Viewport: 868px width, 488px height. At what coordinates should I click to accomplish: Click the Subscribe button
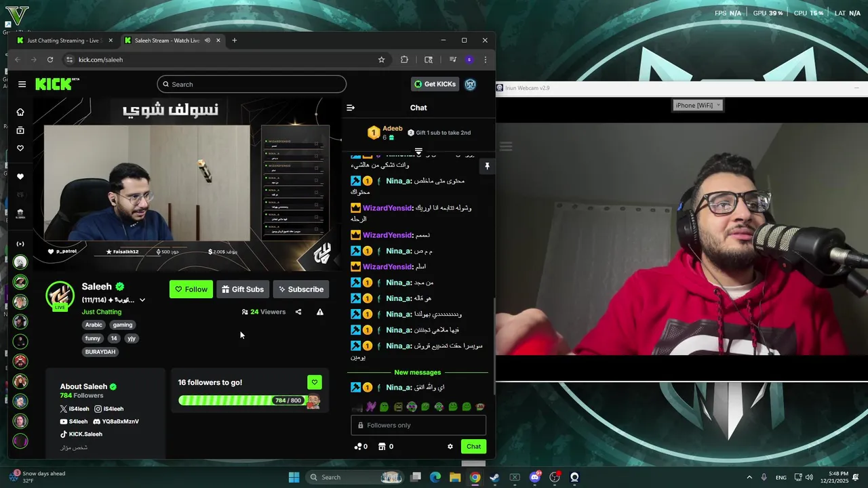301,289
